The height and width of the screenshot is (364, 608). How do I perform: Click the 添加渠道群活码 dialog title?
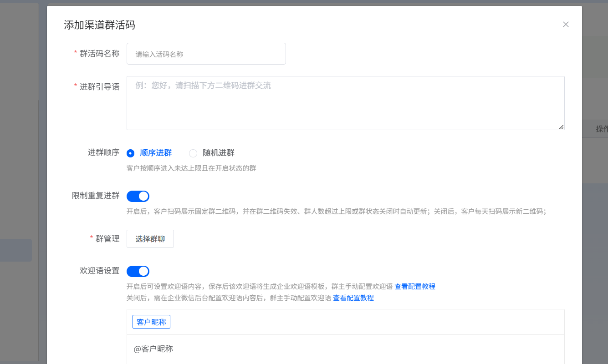pos(100,25)
